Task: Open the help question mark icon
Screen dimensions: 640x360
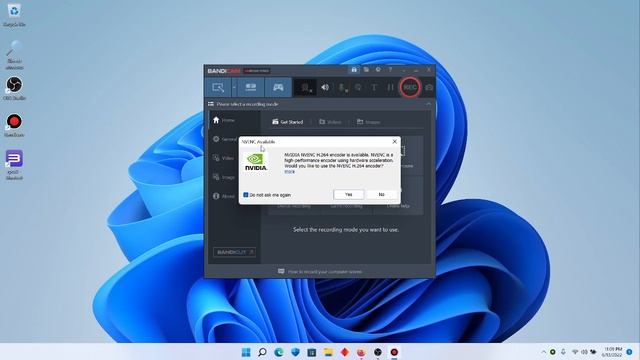Action: click(x=390, y=70)
